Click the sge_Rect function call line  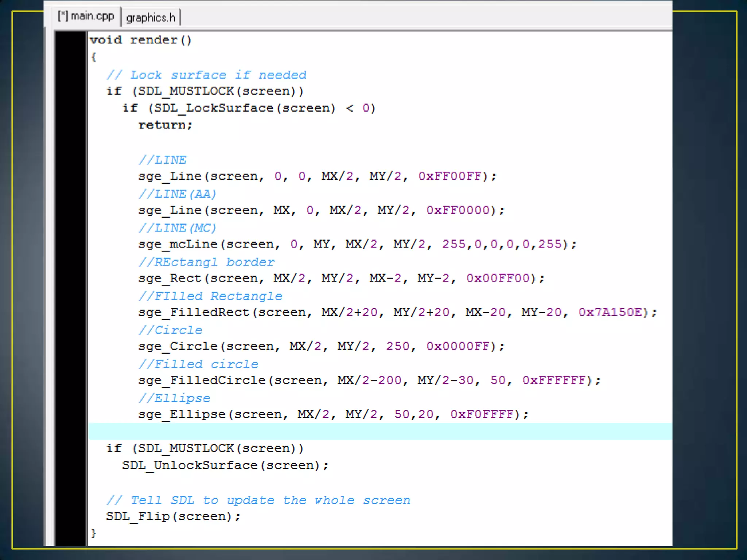pyautogui.click(x=341, y=278)
